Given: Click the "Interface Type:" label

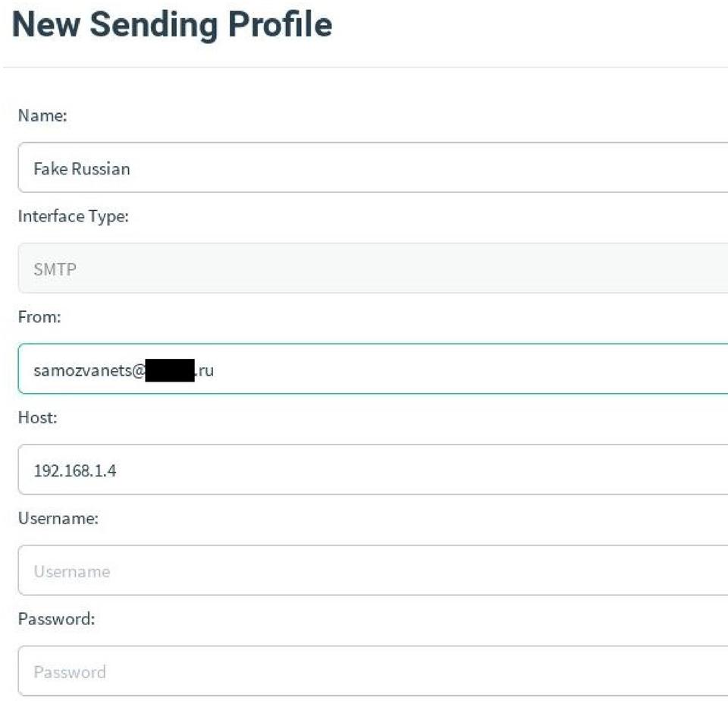Looking at the screenshot, I should tap(73, 217).
